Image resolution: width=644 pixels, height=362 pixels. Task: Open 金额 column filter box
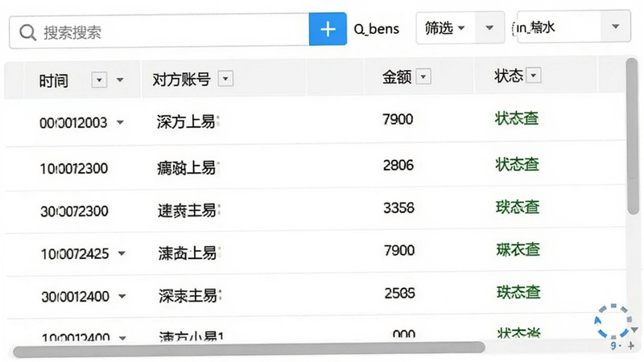[423, 76]
